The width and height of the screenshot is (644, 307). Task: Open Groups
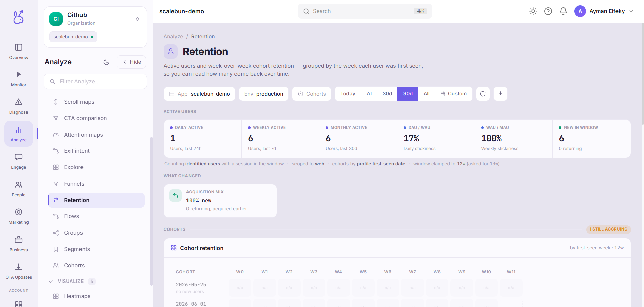point(96,233)
